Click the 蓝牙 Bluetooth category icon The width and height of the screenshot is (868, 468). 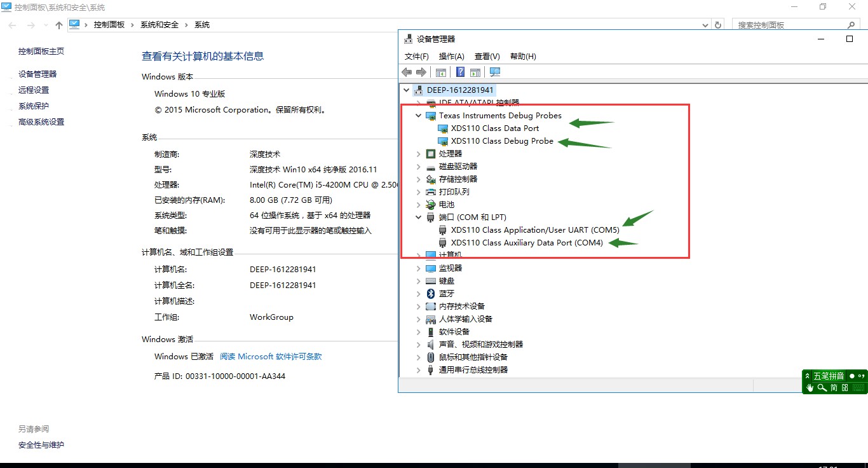pos(431,294)
